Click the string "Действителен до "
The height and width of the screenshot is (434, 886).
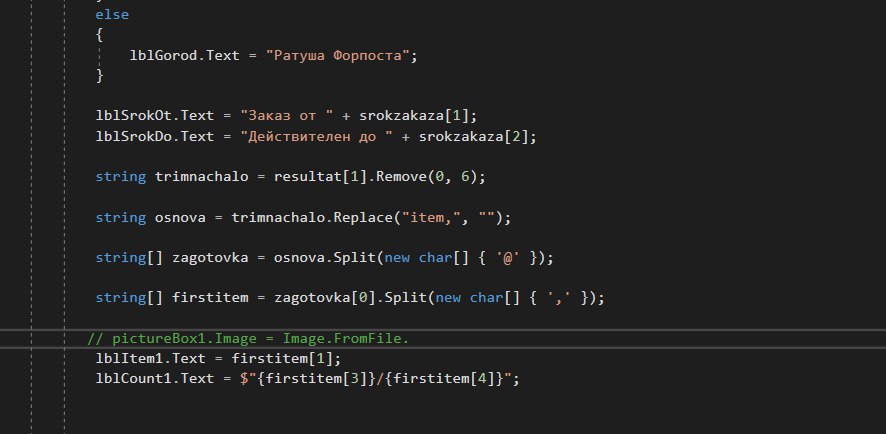click(x=317, y=136)
